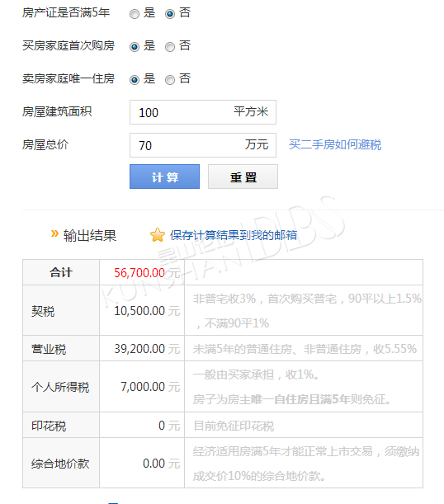Open 保存计算结果到我的邮箱 link

234,235
